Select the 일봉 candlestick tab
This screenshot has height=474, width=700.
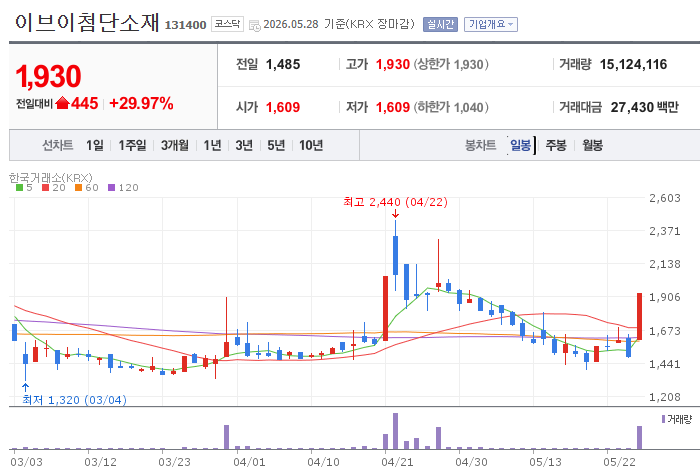tap(520, 145)
